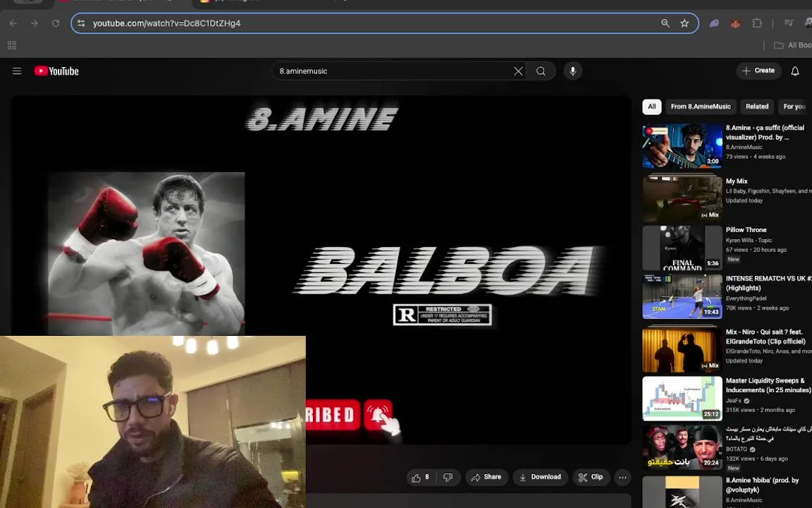Start voice search with the microphone
The width and height of the screenshot is (812, 508).
573,71
